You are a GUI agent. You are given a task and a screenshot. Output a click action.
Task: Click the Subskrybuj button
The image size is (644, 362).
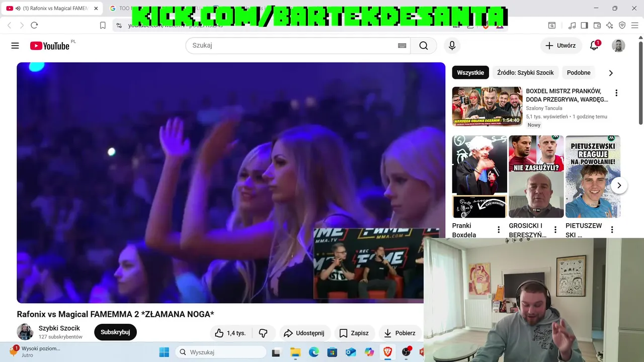pos(115,332)
